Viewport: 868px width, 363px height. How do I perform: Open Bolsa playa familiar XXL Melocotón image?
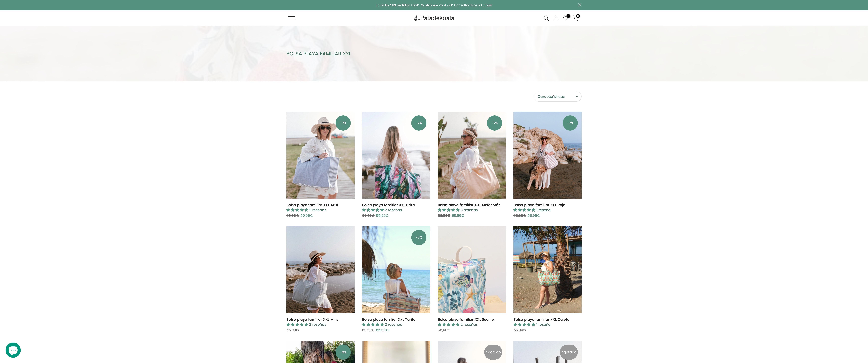point(472,155)
